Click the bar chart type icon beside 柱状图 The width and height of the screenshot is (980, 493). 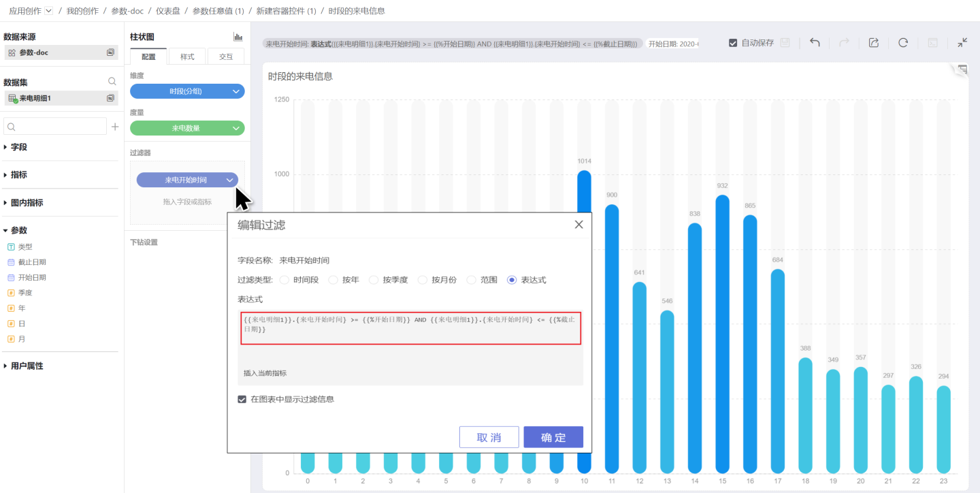[238, 37]
